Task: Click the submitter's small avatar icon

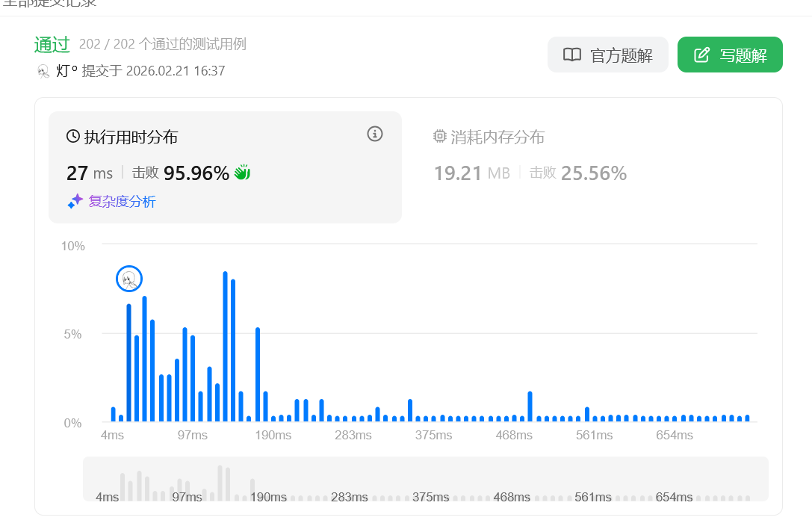Action: coord(43,71)
